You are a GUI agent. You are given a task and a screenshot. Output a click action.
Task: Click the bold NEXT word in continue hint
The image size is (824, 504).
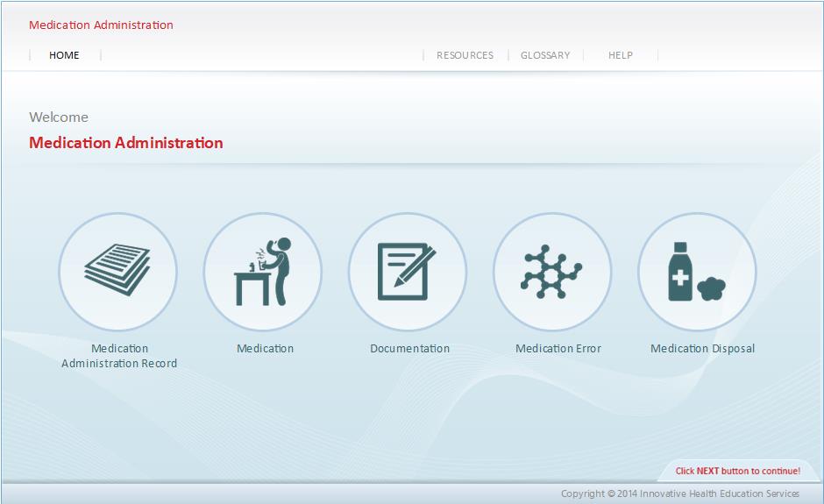pos(707,472)
